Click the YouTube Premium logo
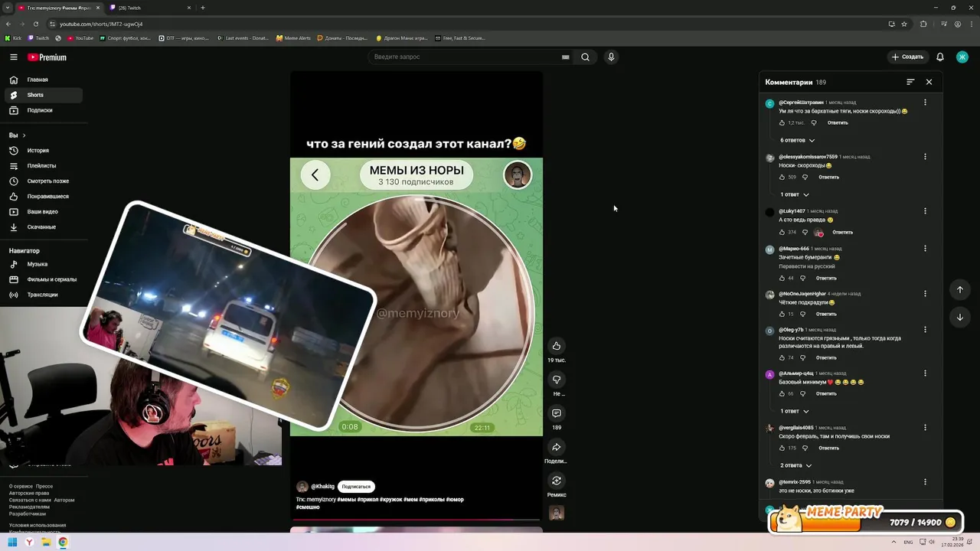 (47, 57)
